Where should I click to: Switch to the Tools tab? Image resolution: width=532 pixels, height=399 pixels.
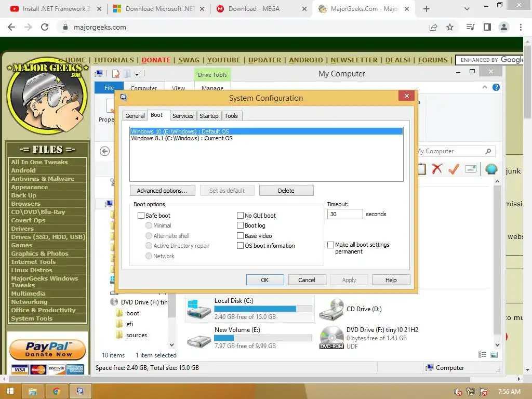click(x=231, y=116)
